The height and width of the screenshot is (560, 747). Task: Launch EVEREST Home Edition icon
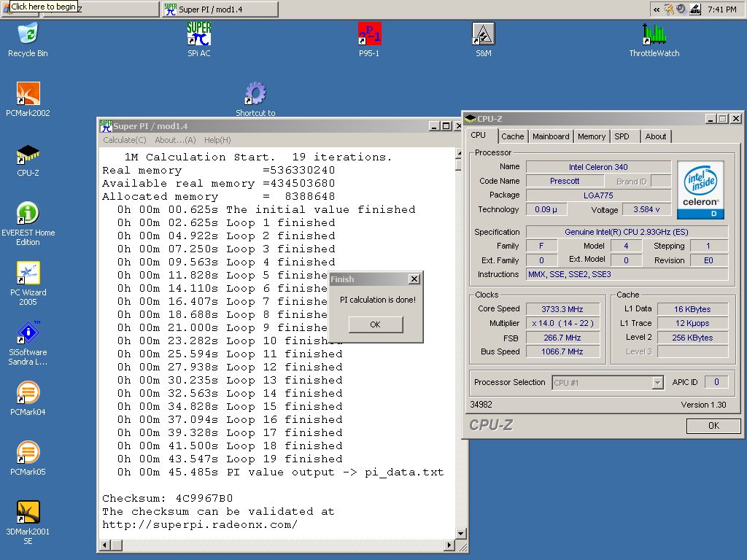click(28, 214)
